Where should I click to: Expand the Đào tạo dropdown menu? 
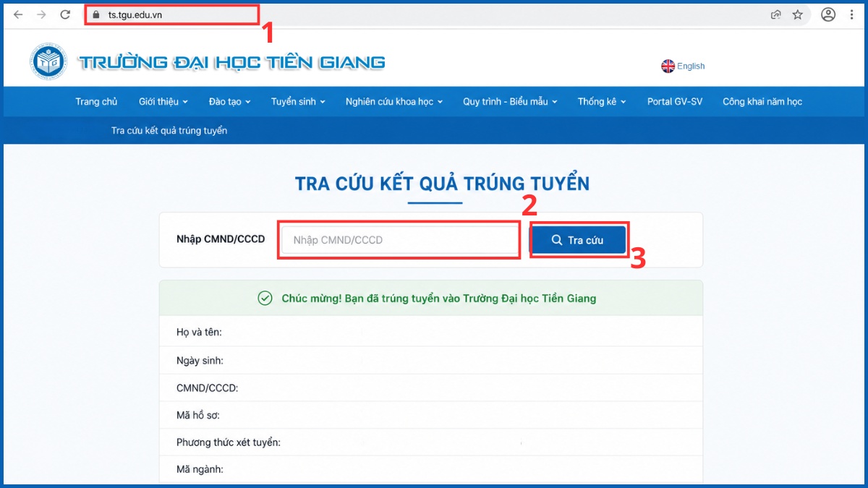point(230,101)
